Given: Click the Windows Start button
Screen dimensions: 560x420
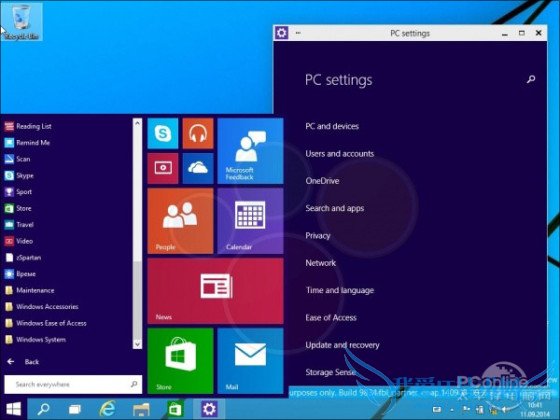Looking at the screenshot, I should tap(14, 409).
